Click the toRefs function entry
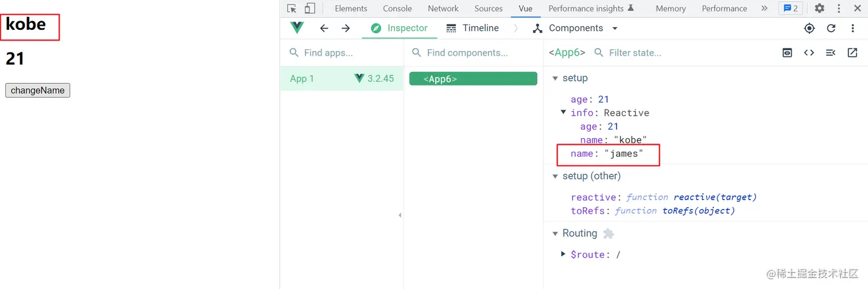This screenshot has width=868, height=289. 653,211
